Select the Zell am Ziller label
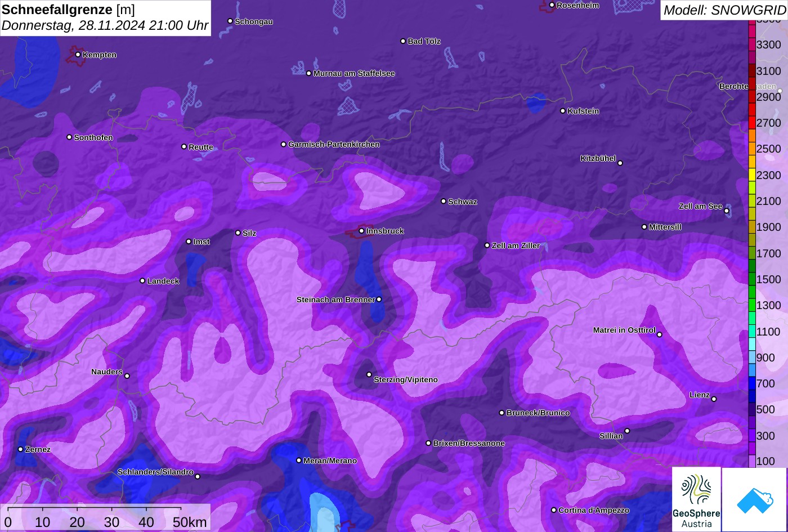The height and width of the screenshot is (532, 788). coord(516,245)
